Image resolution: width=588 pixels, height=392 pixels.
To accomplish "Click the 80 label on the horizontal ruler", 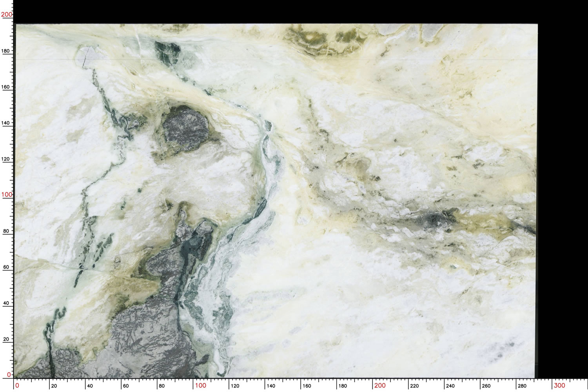I will pyautogui.click(x=162, y=386).
